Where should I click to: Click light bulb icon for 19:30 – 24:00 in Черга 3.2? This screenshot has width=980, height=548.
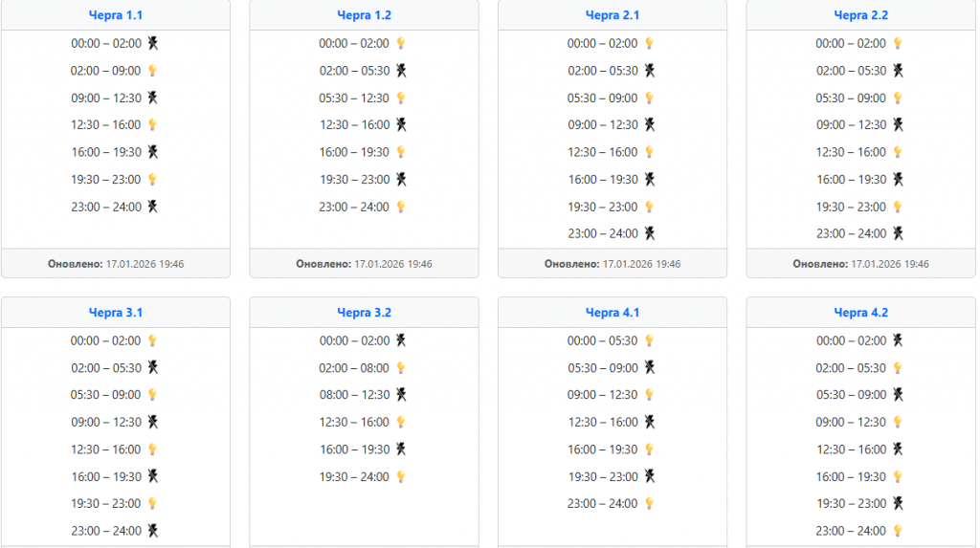[401, 476]
